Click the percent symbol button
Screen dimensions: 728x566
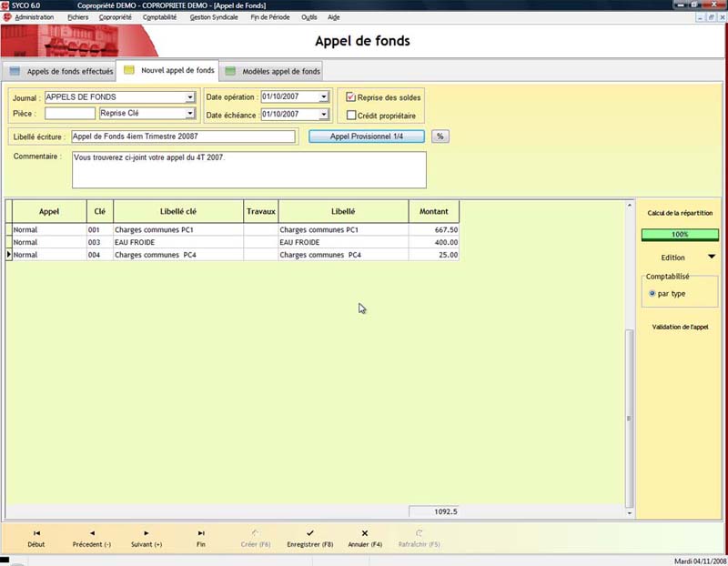[x=440, y=136]
